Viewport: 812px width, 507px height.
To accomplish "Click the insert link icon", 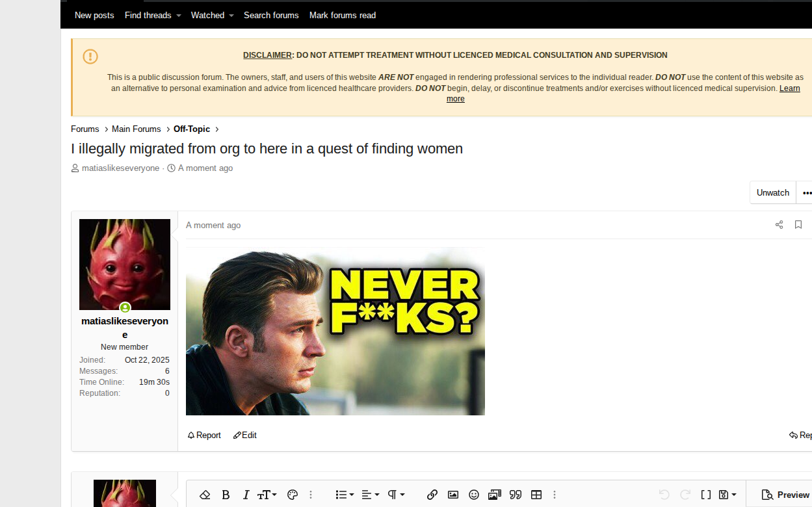I will (x=432, y=495).
